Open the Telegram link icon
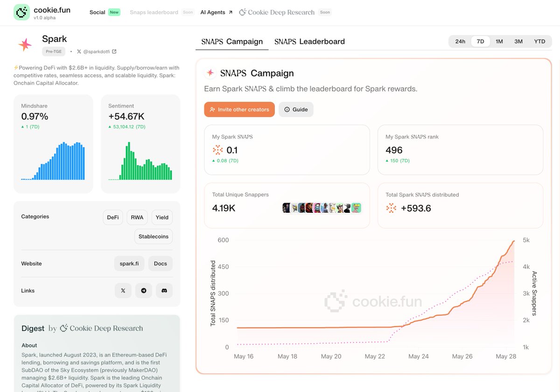560x392 pixels. tap(144, 290)
